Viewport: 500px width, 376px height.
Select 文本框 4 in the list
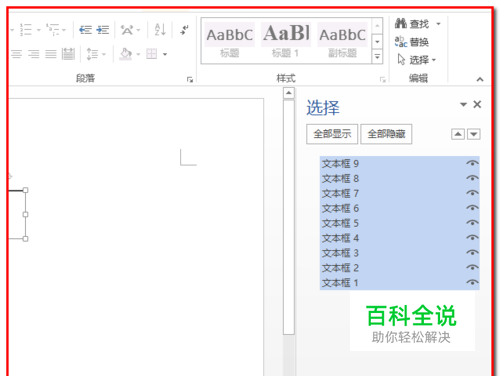click(400, 238)
